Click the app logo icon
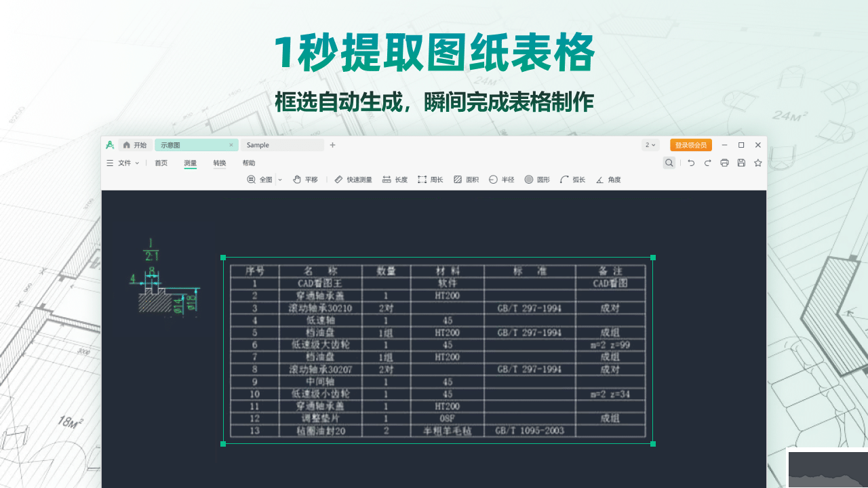The width and height of the screenshot is (868, 488). (x=110, y=145)
